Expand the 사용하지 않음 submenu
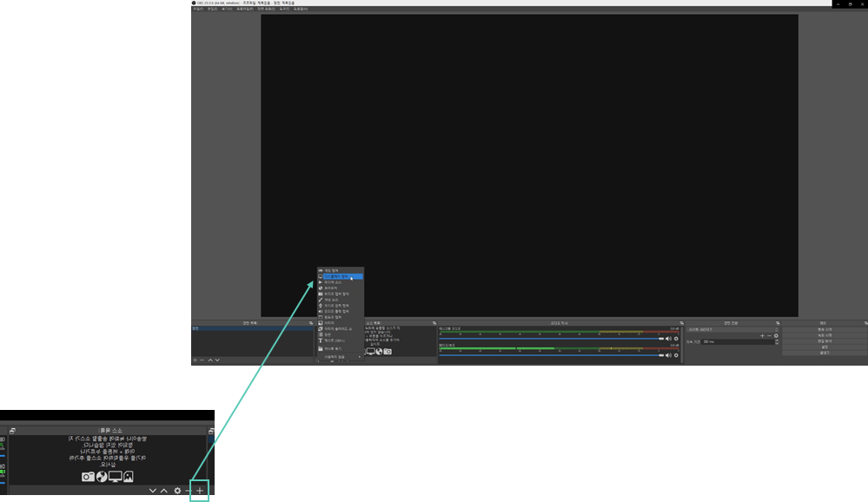 tap(340, 357)
